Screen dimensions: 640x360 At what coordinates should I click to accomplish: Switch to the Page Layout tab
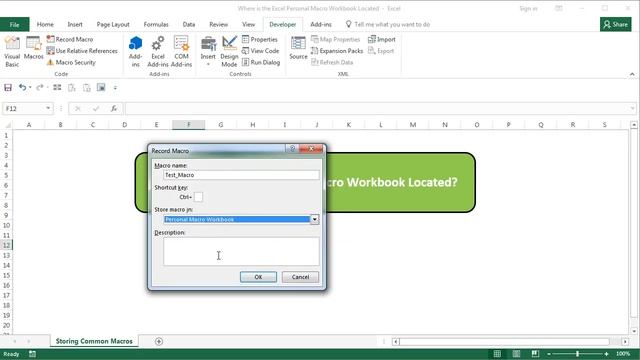tap(113, 24)
